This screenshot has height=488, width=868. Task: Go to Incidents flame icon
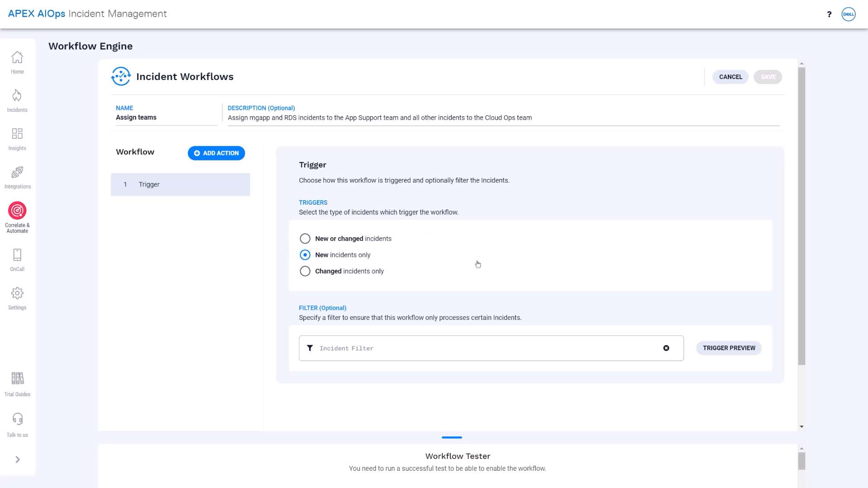17,96
